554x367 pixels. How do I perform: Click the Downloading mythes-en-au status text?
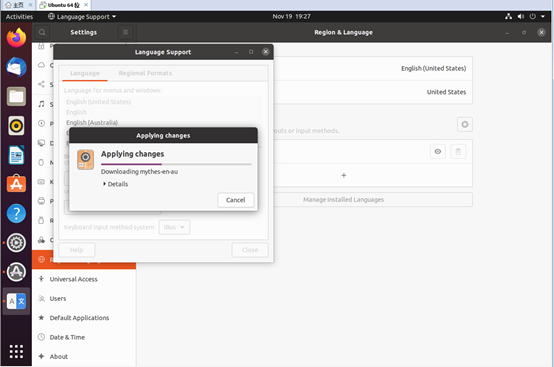139,172
